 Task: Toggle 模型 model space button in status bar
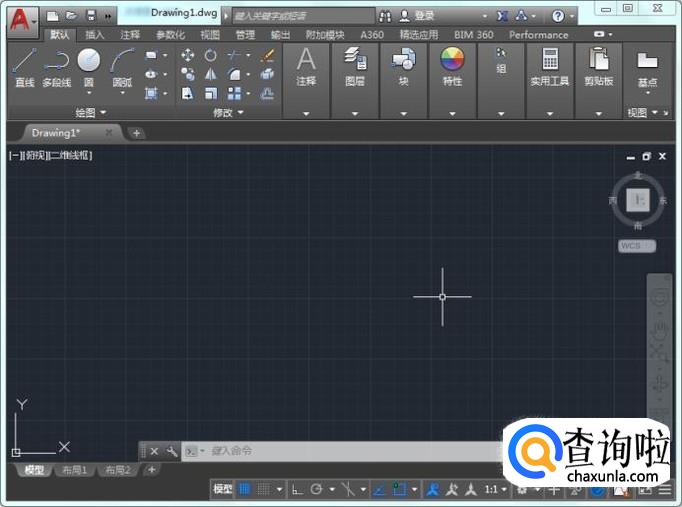pyautogui.click(x=223, y=489)
